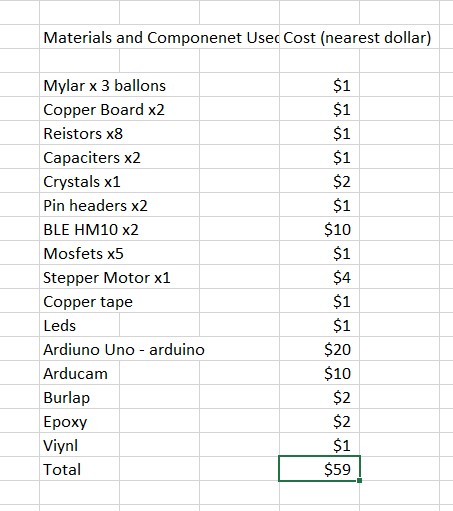Viewport: 453px width, 511px height.
Task: Select the 'Viynl' cell
Action: pos(79,445)
